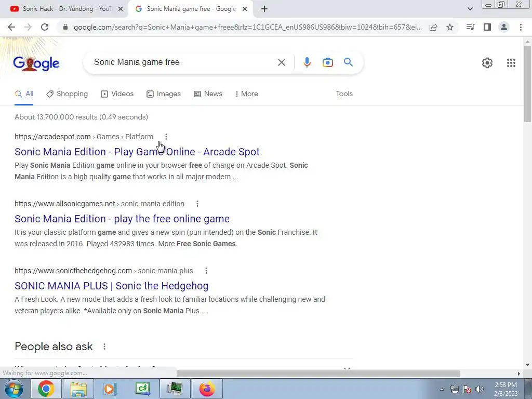
Task: Close the Sonic Mania Google tab
Action: point(244,9)
